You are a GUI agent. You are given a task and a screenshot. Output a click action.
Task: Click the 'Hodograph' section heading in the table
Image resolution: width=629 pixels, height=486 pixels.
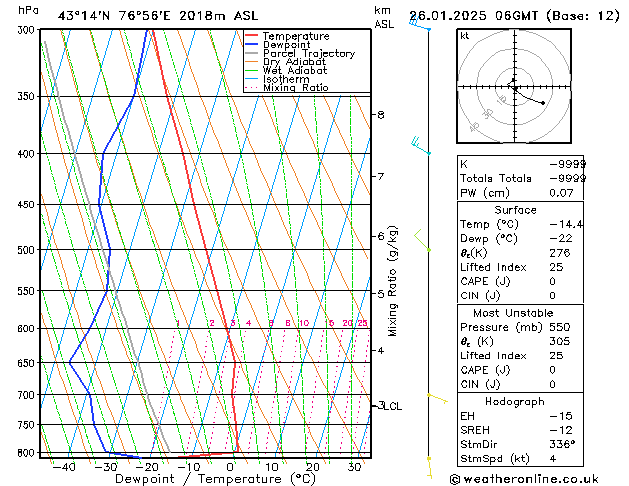click(514, 401)
